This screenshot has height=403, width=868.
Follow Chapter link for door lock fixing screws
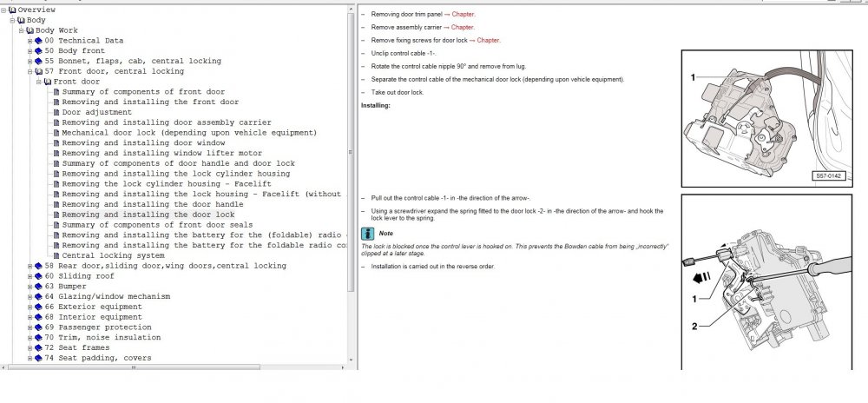(x=489, y=41)
